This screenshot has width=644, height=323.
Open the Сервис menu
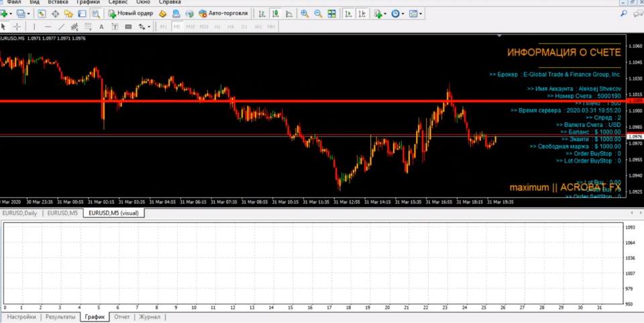pyautogui.click(x=118, y=3)
